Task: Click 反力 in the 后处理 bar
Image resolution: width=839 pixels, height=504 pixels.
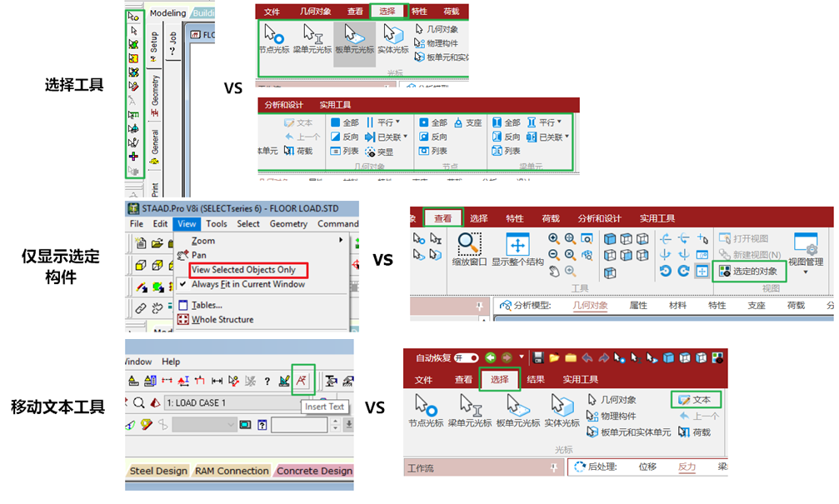Action: (x=687, y=467)
